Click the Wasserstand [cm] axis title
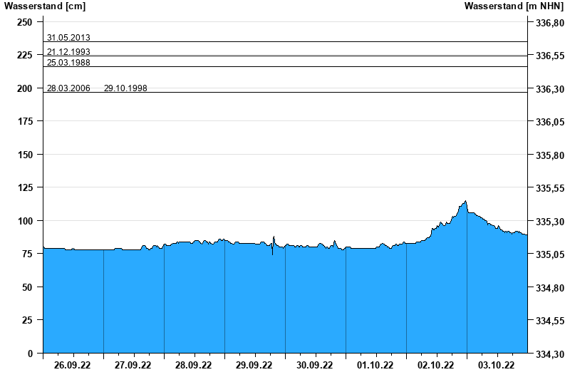The height and width of the screenshot is (392, 570). (45, 6)
